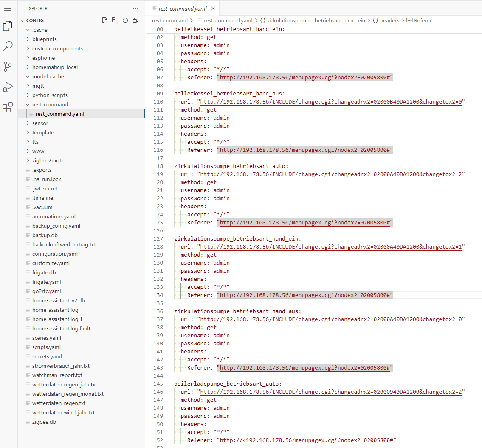Open the Run and Debug view
The height and width of the screenshot is (448, 482).
[x=8, y=87]
